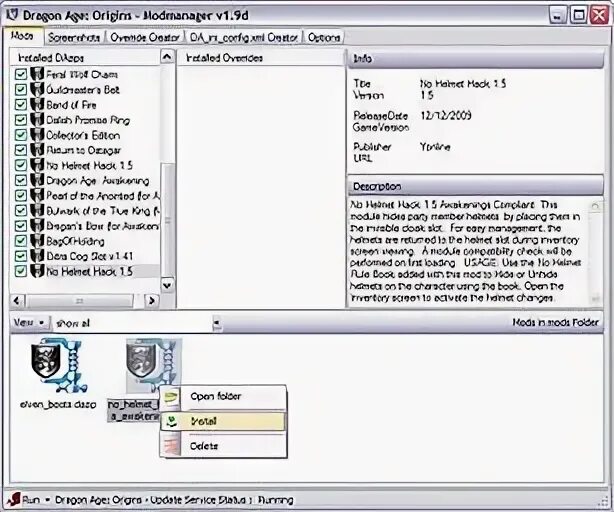Click the Update Service Status Running text
The height and width of the screenshot is (512, 614).
click(x=222, y=500)
